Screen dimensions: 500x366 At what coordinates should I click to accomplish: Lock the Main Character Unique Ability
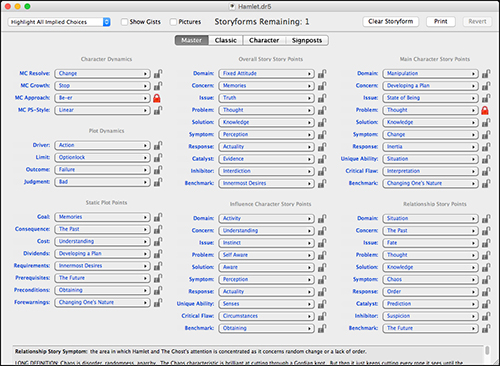[486, 159]
